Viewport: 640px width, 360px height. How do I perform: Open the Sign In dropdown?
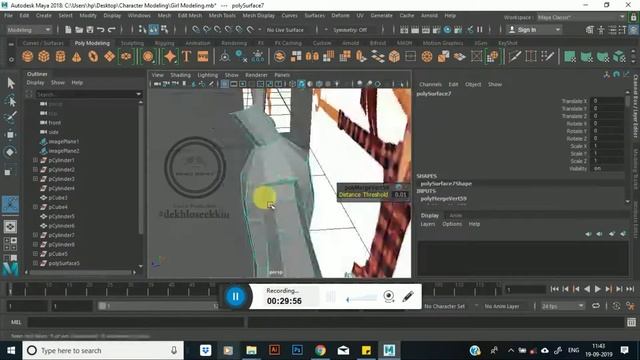pos(534,30)
